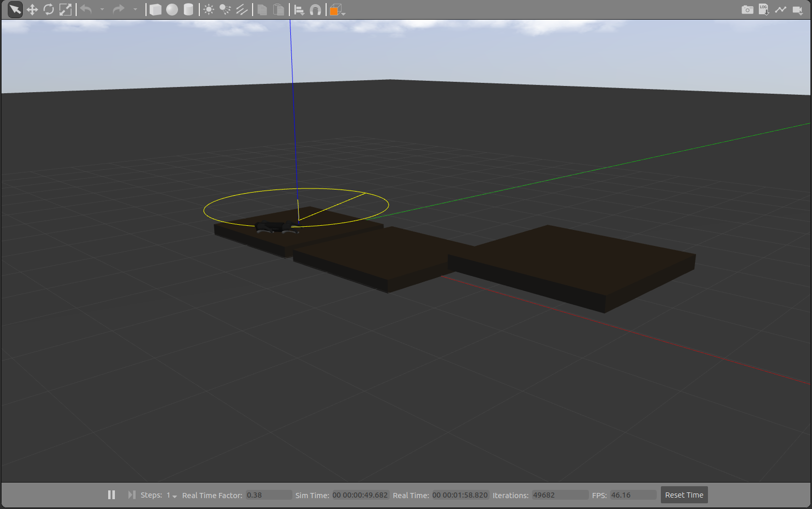812x509 pixels.
Task: Open the plot graph icon
Action: (780, 10)
